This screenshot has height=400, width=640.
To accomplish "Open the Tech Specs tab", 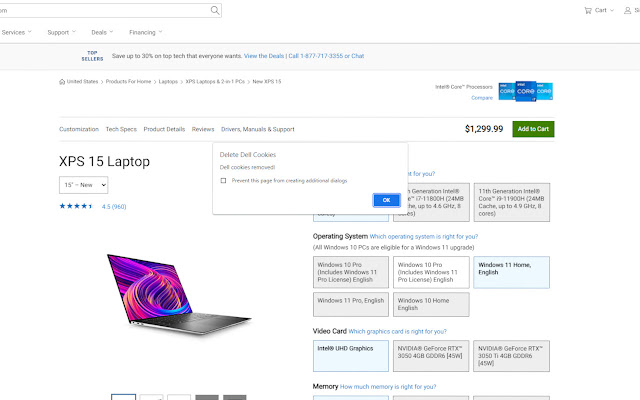I will [121, 129].
